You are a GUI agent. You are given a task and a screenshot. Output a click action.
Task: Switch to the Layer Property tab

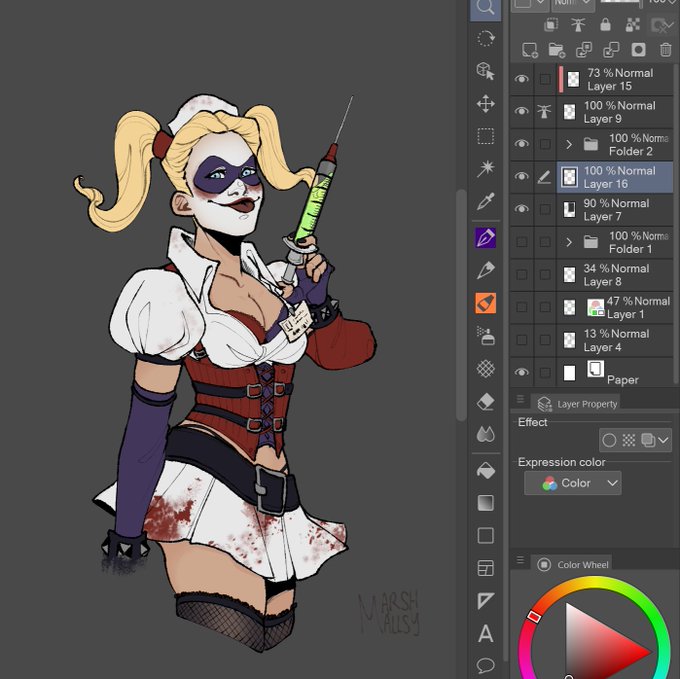click(x=577, y=404)
